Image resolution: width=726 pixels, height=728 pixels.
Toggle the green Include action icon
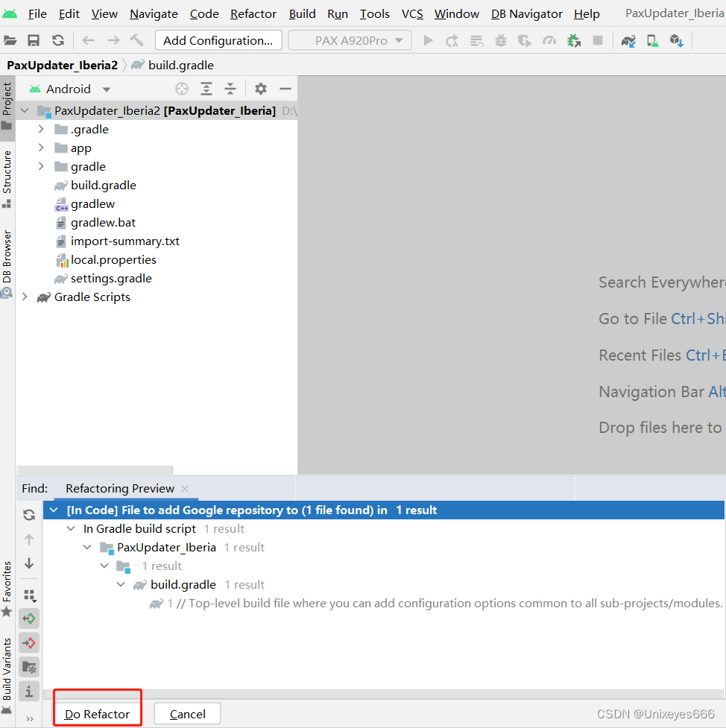[29, 618]
